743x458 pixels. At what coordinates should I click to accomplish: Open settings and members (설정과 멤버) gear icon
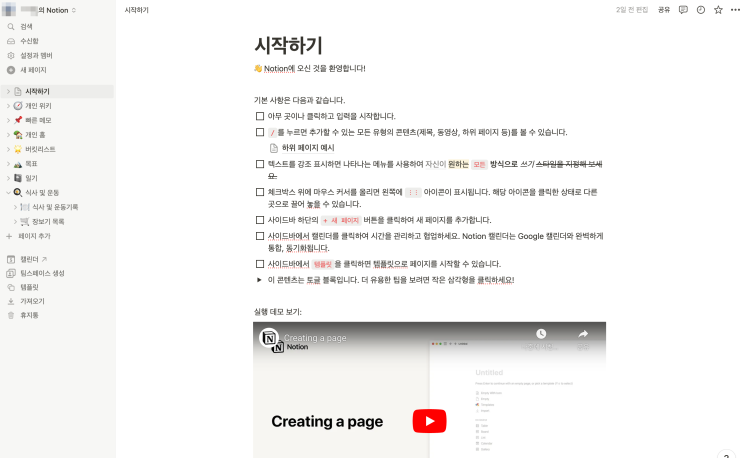(11, 55)
